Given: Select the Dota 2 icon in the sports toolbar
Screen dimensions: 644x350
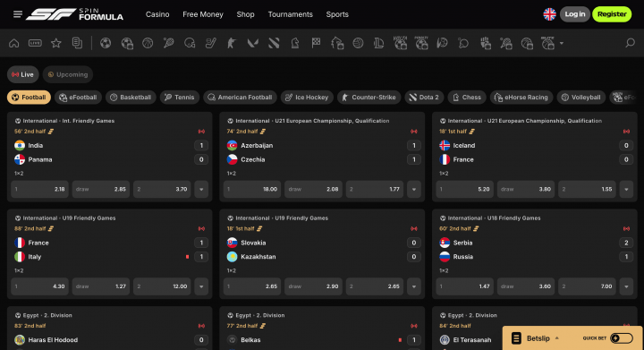Looking at the screenshot, I should pos(274,43).
